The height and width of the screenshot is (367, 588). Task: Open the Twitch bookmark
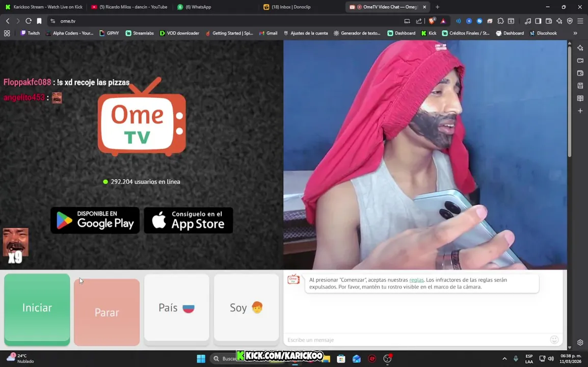[30, 33]
